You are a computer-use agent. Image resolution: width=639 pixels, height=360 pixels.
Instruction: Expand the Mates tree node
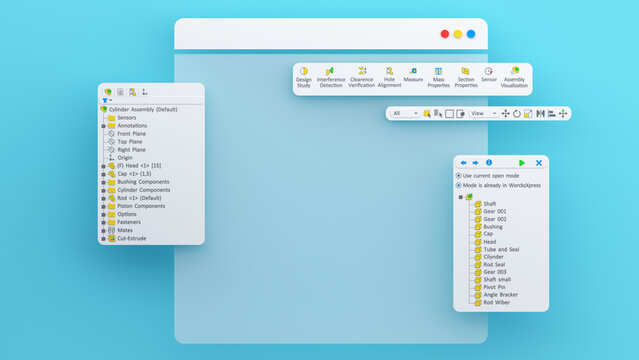click(104, 231)
